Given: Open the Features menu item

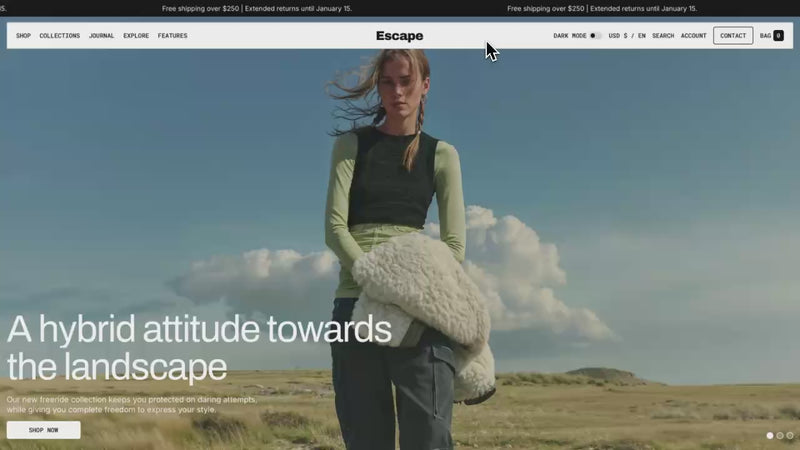Looking at the screenshot, I should [x=172, y=36].
